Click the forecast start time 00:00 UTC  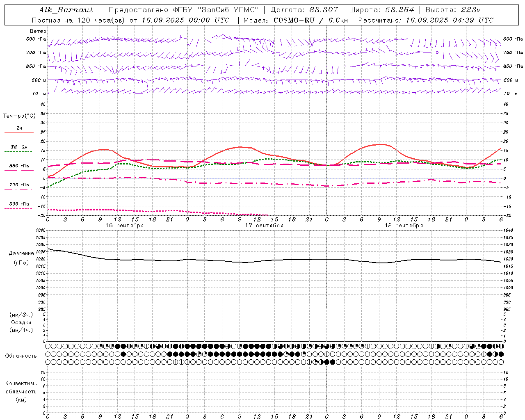click(x=209, y=20)
